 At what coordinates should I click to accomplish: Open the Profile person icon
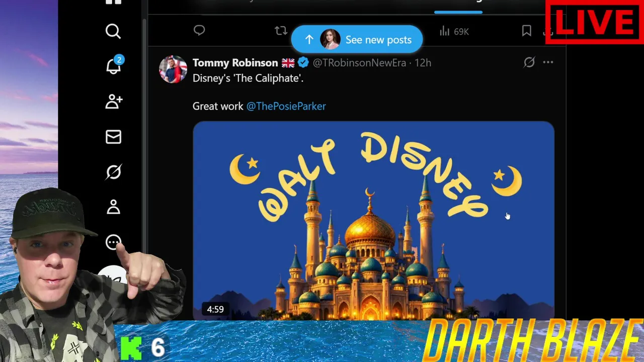point(113,207)
